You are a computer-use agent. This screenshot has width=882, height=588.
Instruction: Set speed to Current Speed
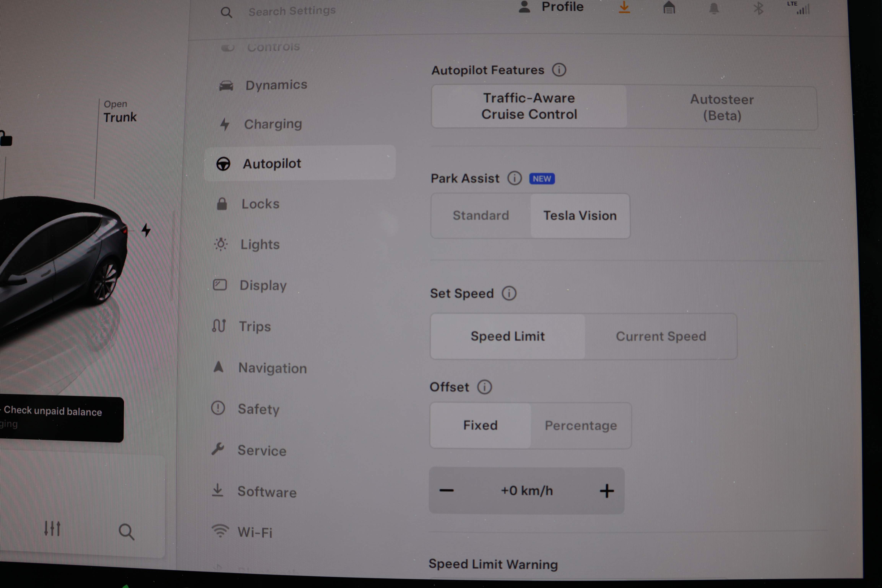pyautogui.click(x=661, y=336)
